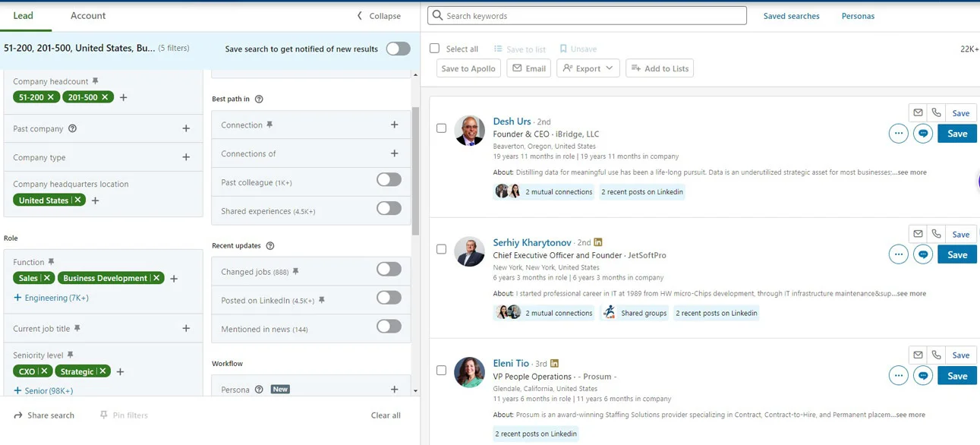Viewport: 980px width, 445px height.
Task: Collapse the filters panel
Action: point(379,16)
